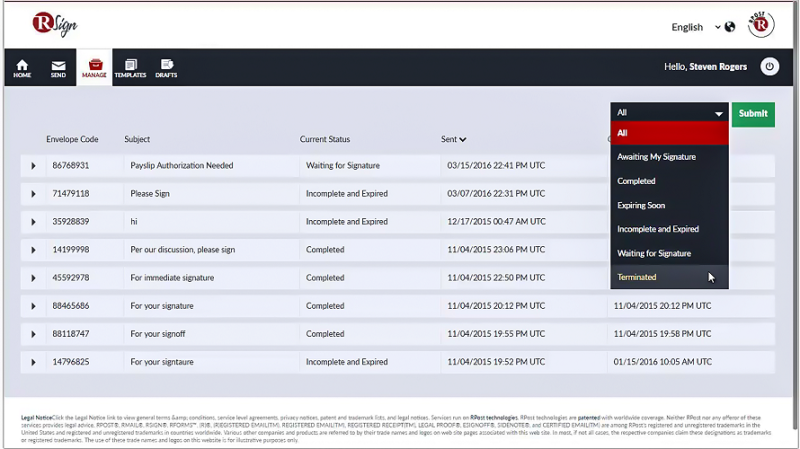The width and height of the screenshot is (800, 449).
Task: Open the Templates nav icon
Action: [130, 68]
